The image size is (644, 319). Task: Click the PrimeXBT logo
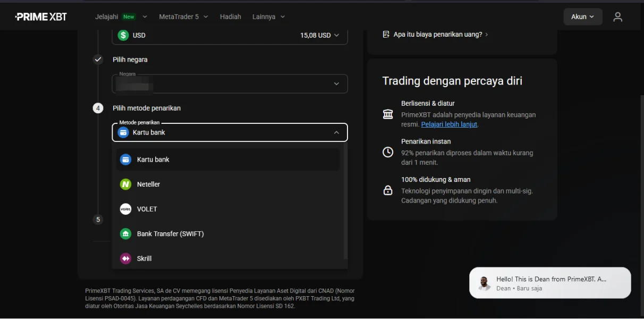(41, 16)
